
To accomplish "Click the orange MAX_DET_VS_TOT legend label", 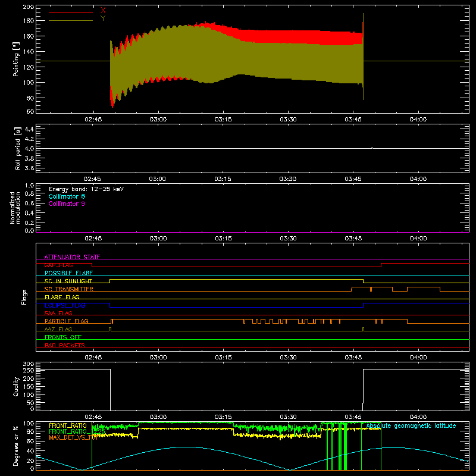I will pos(73,437).
